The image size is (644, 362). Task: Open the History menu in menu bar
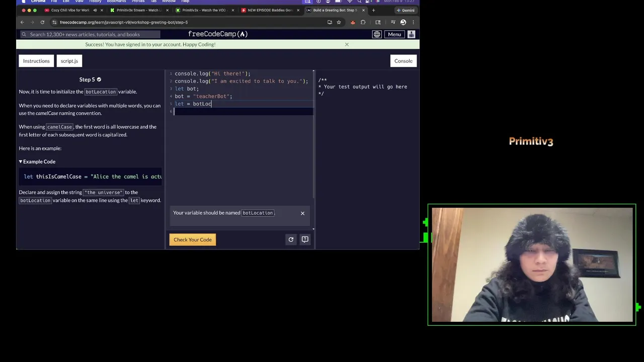(x=95, y=2)
